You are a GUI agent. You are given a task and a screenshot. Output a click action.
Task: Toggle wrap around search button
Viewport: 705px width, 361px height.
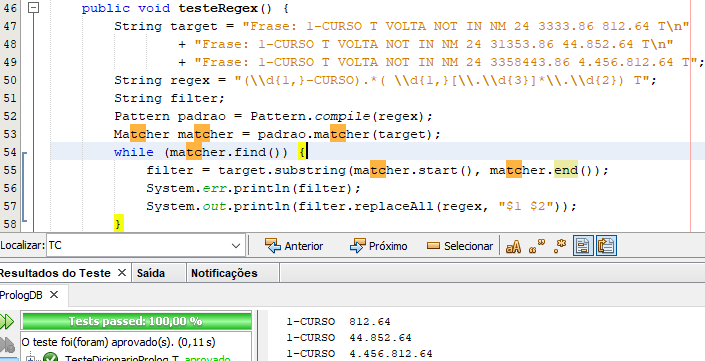pyautogui.click(x=607, y=246)
